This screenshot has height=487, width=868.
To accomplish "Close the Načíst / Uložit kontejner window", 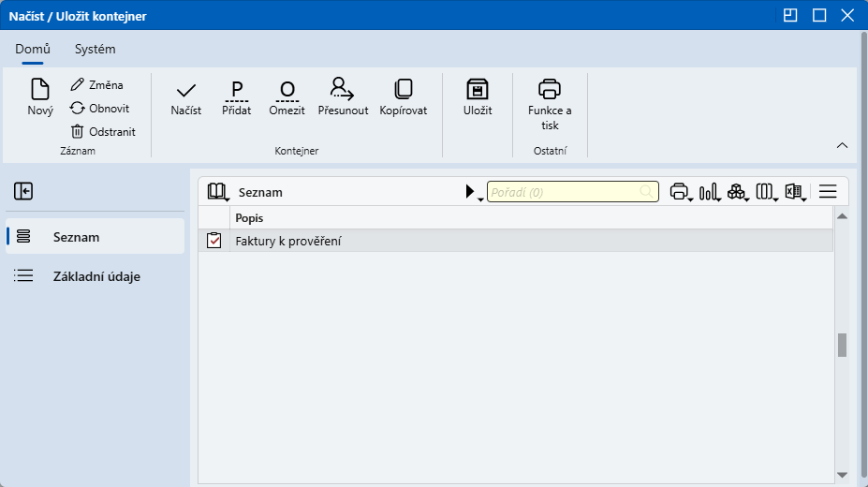I will point(847,16).
